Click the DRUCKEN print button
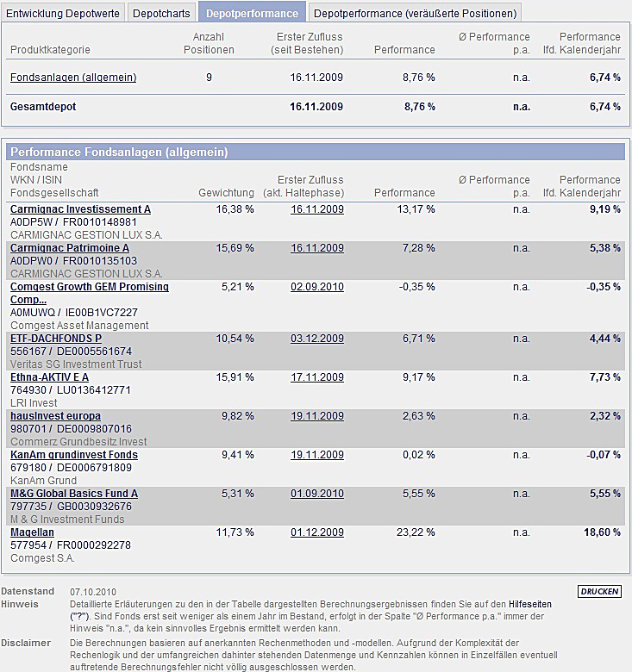 599,591
